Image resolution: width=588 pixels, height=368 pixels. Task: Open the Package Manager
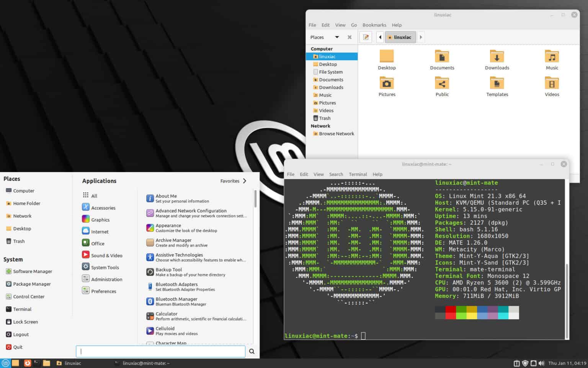pos(32,284)
